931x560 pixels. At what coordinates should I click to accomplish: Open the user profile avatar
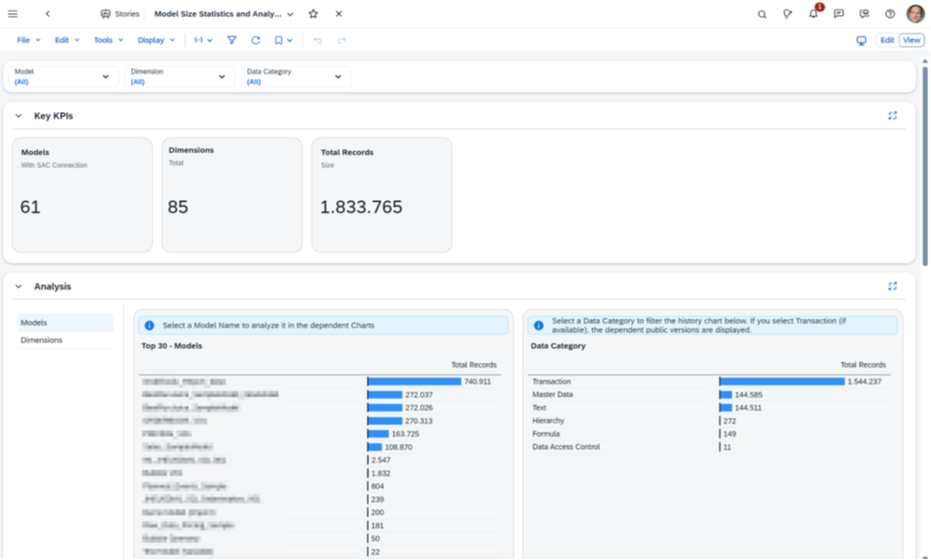(x=915, y=14)
